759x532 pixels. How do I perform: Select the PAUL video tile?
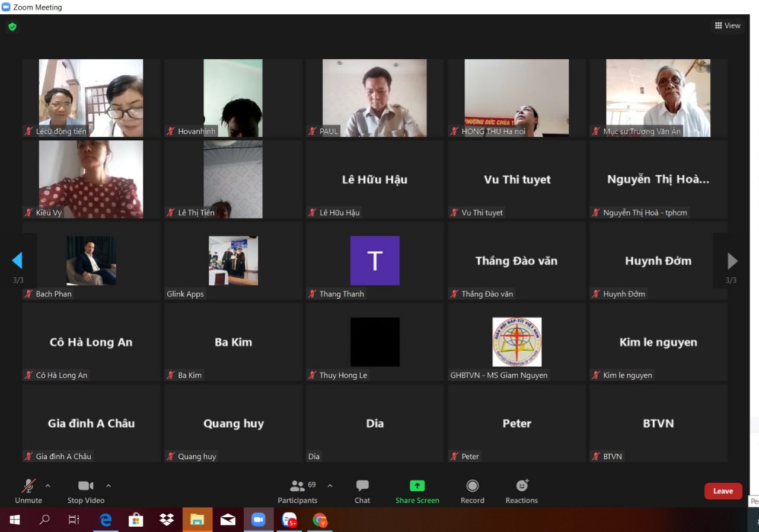coord(374,98)
